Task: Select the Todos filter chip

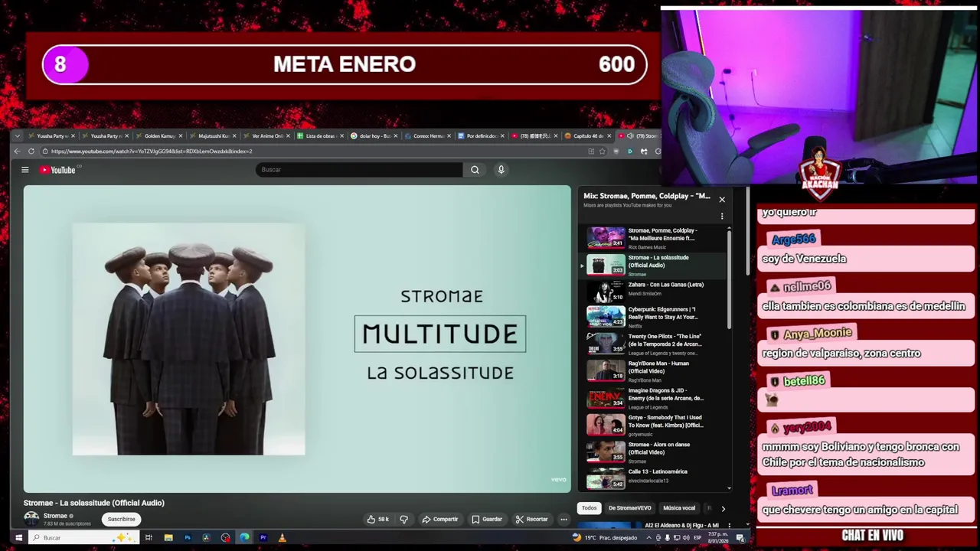Action: tap(589, 508)
